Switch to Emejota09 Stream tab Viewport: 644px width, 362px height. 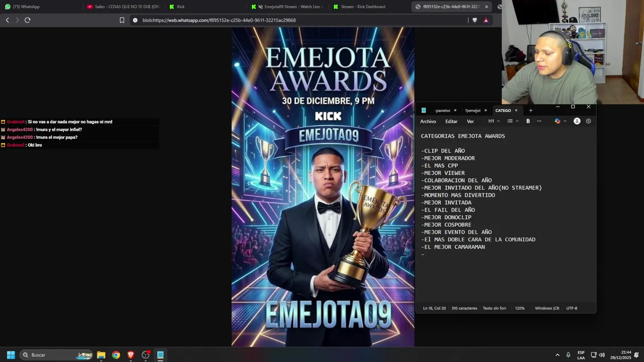coord(287,7)
